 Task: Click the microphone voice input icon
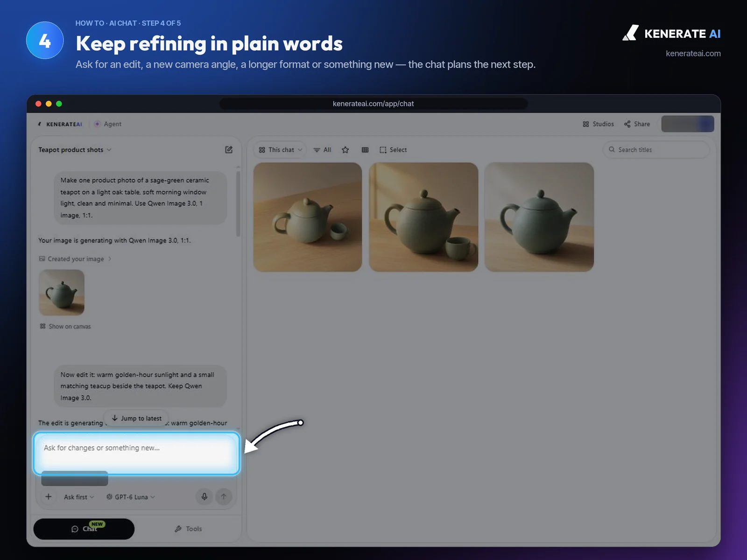tap(204, 497)
